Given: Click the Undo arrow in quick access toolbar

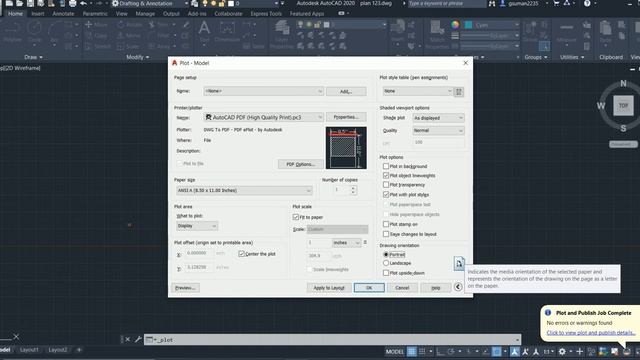Looking at the screenshot, I should click(x=83, y=4).
